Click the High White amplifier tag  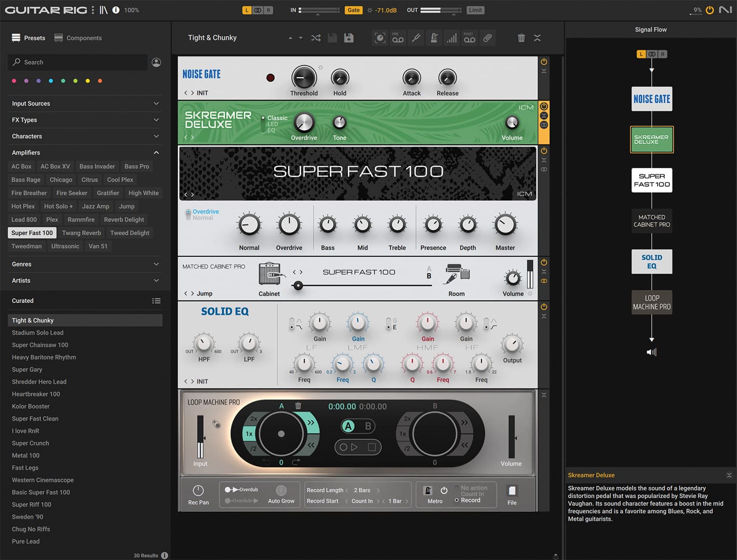[x=143, y=193]
